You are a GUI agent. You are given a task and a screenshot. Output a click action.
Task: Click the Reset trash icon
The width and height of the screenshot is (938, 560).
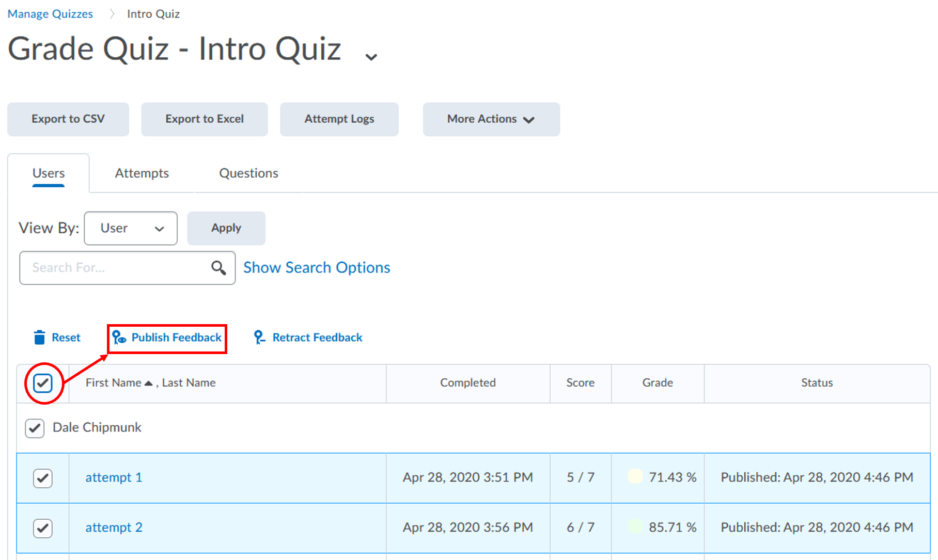coord(40,337)
